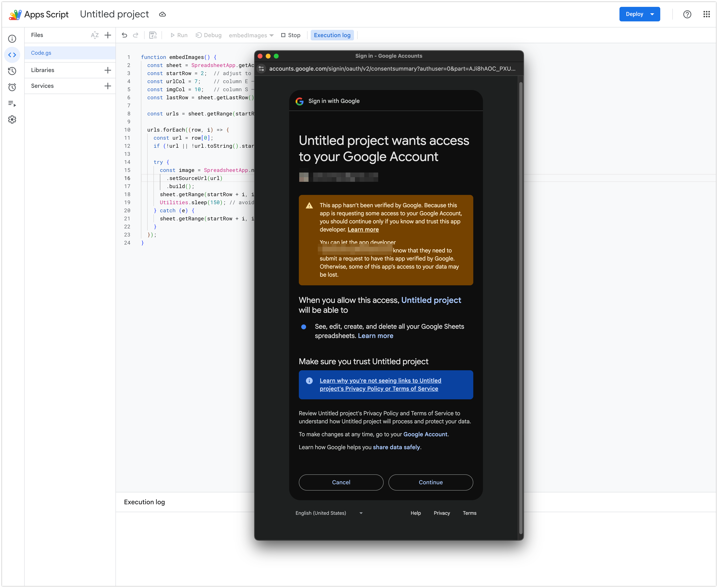The image size is (718, 588).
Task: Toggle the Execution log button
Action: (332, 35)
